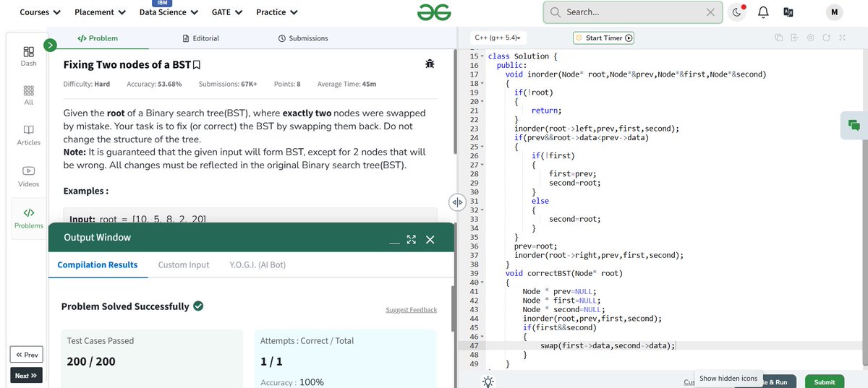Click 'Accuracy: 53.68%' text
The height and width of the screenshot is (388, 868).
154,84
